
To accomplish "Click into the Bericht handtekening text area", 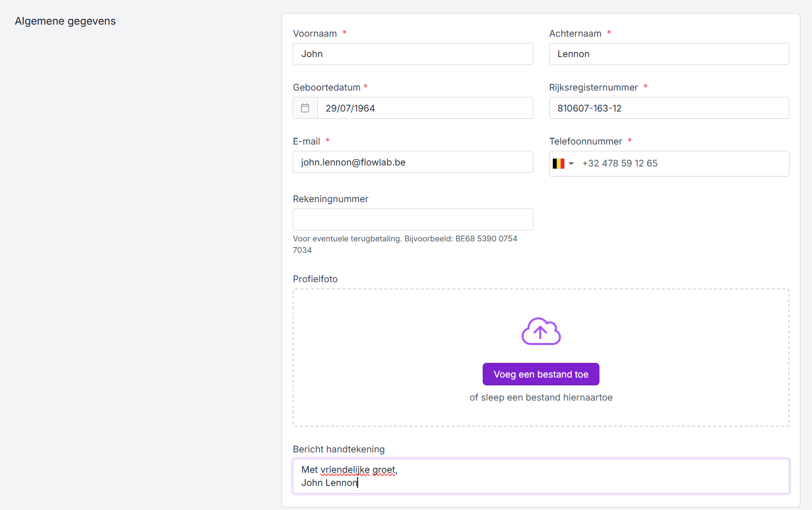I will click(541, 476).
